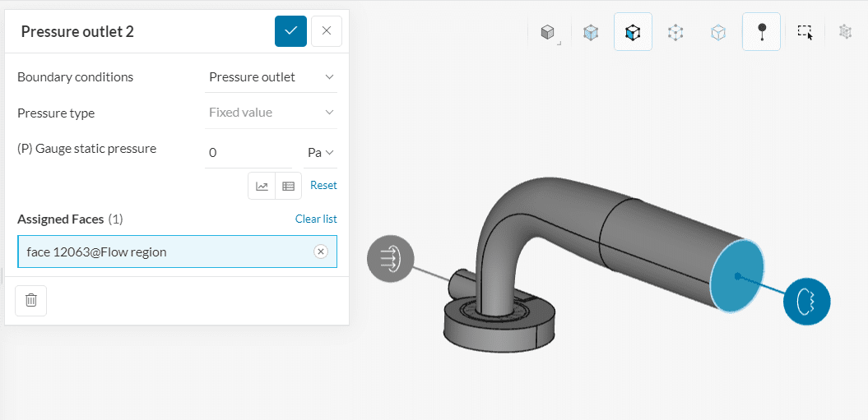Image resolution: width=868 pixels, height=420 pixels.
Task: Toggle the active face selection mode
Action: [x=633, y=32]
